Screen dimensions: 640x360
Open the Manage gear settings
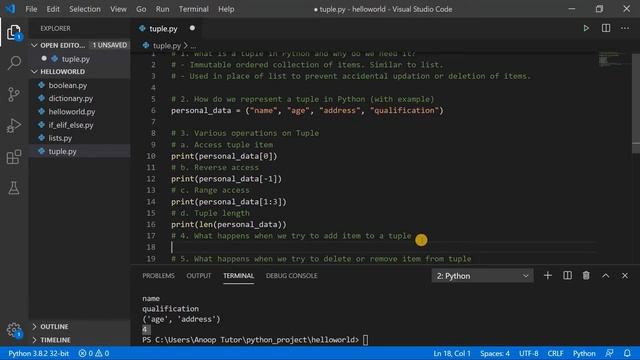tap(14, 330)
